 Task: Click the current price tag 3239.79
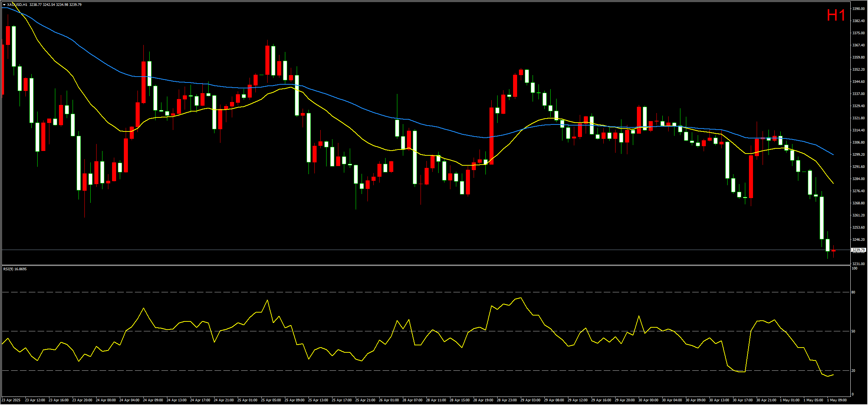(858, 250)
